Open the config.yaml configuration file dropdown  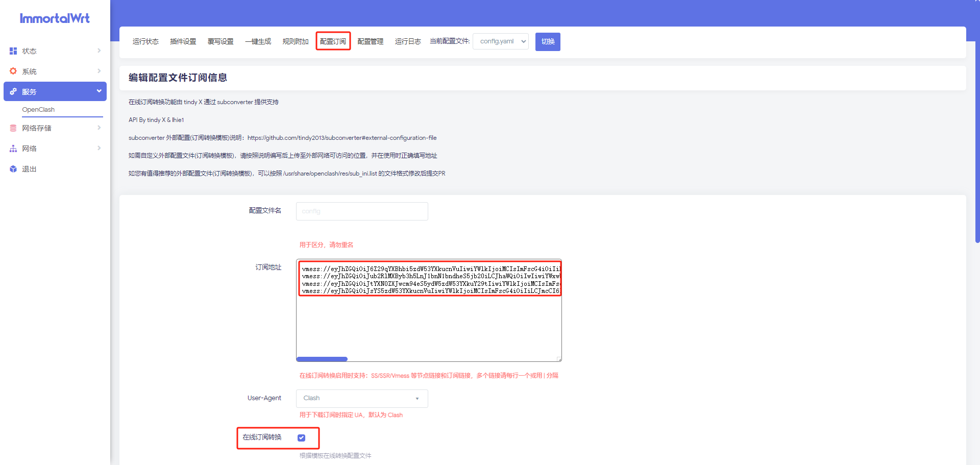tap(500, 41)
